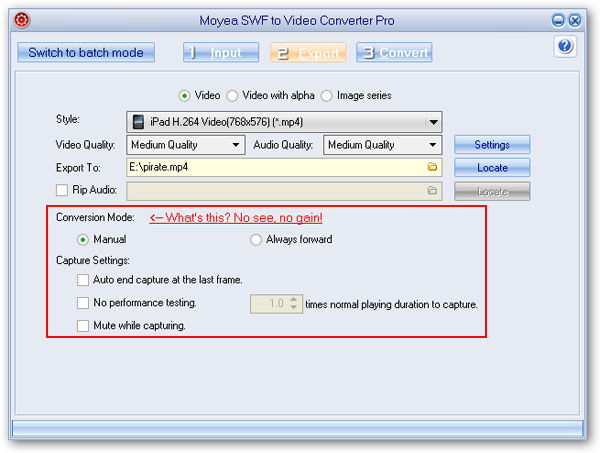Click folder icon in Export To field

tap(432, 167)
